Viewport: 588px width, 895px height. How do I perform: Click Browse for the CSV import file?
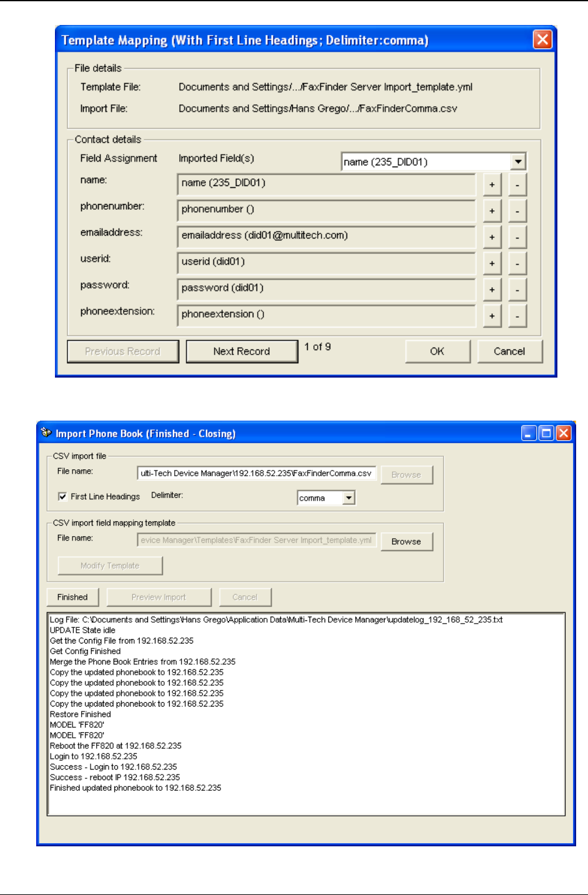point(406,474)
